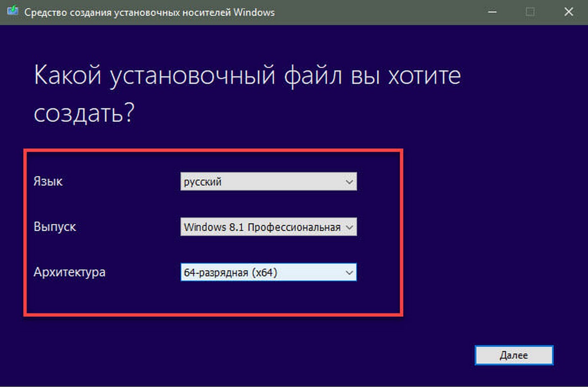Click the Далее button
Image resolution: width=588 pixels, height=387 pixels.
click(514, 355)
